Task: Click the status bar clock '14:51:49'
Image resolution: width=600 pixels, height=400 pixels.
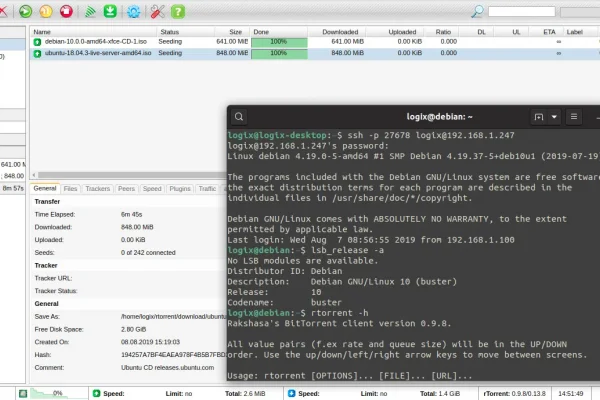Action: coord(571,393)
